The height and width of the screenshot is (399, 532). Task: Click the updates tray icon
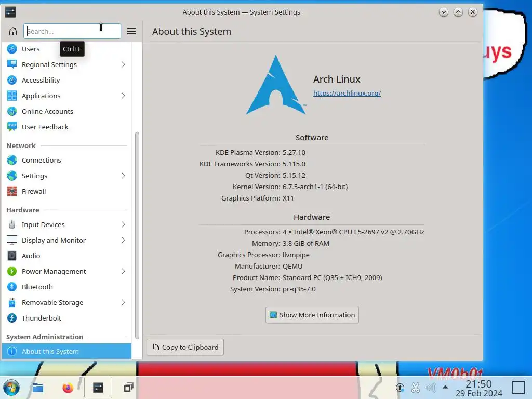(x=400, y=388)
